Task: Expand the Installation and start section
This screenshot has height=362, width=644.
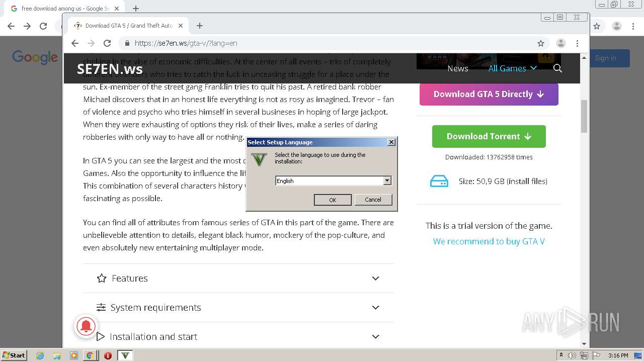Action: [238, 336]
